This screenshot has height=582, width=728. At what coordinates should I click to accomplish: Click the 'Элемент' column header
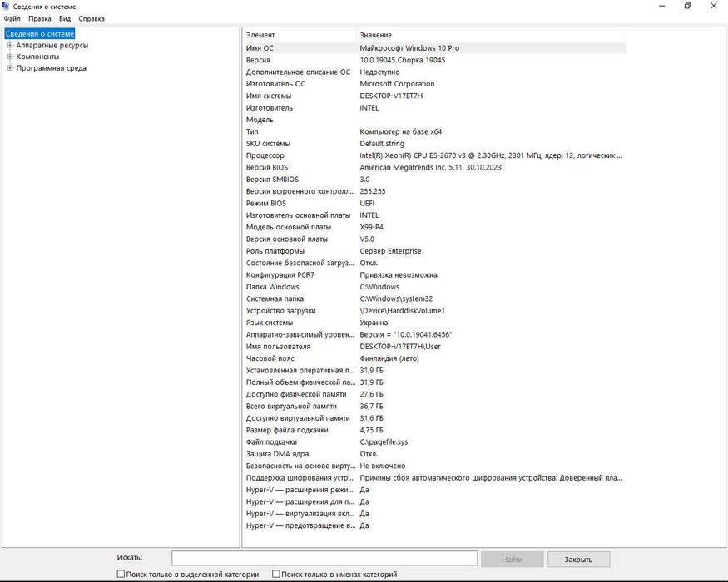(300, 35)
